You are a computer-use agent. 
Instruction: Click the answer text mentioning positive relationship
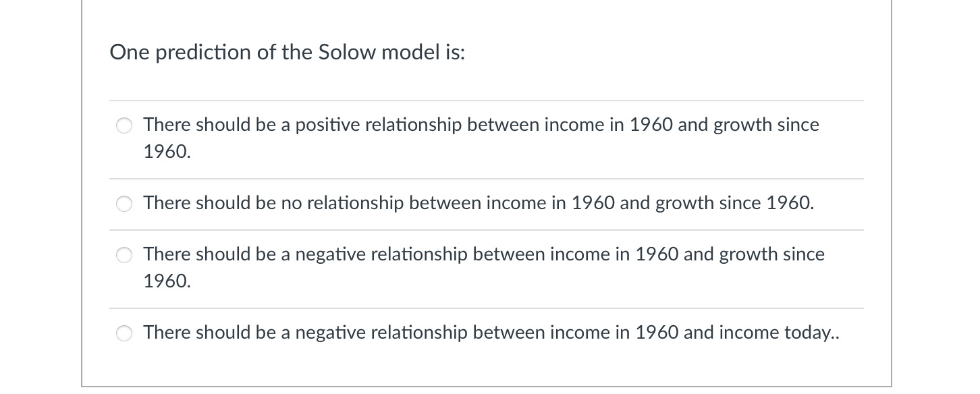[481, 125]
